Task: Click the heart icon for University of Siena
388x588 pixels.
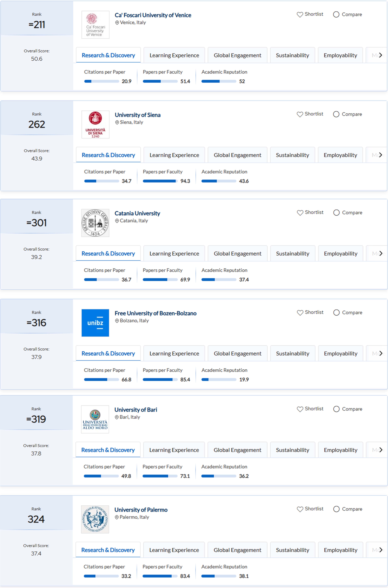Action: (300, 114)
